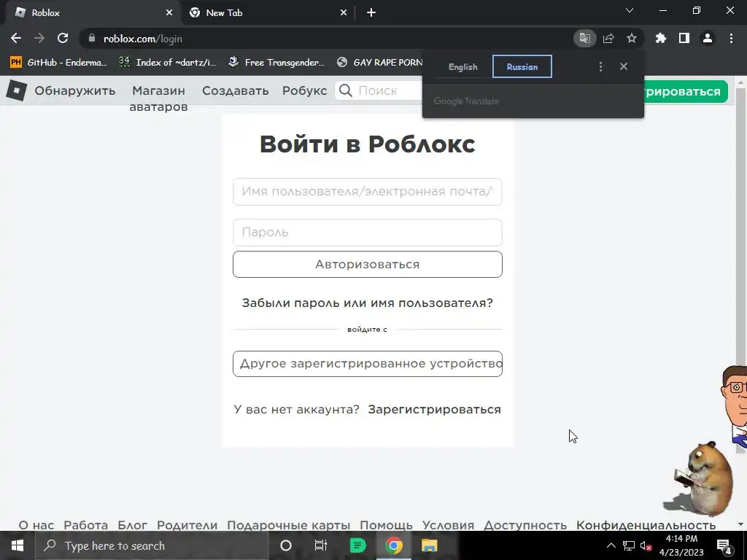Image resolution: width=747 pixels, height=560 pixels.
Task: Click the О нас footer link
Action: [x=36, y=525]
